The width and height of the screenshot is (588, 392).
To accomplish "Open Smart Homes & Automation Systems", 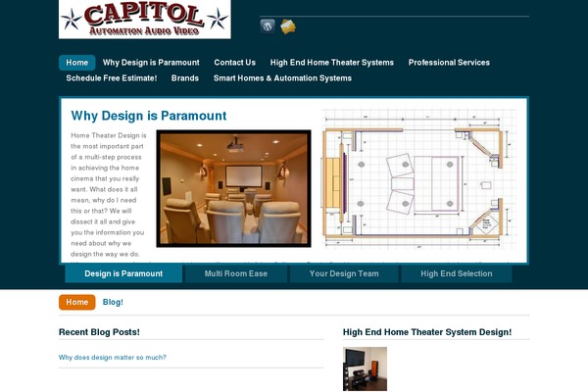I will (282, 78).
